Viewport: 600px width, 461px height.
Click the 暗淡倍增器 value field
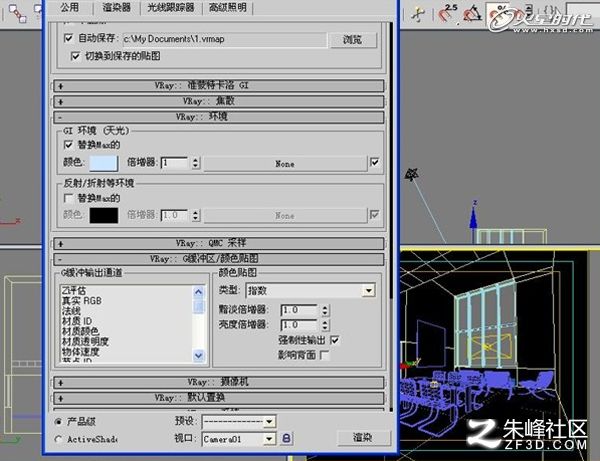coord(299,310)
